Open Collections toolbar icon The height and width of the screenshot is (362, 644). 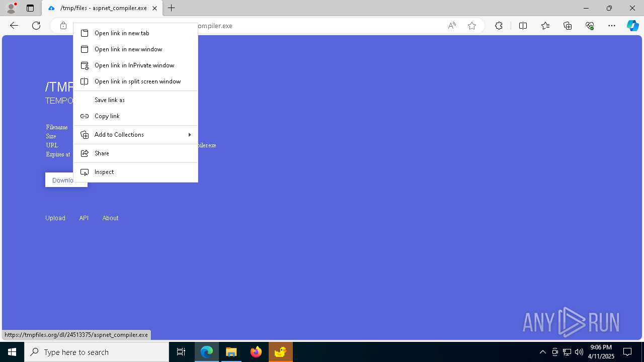pos(568,26)
